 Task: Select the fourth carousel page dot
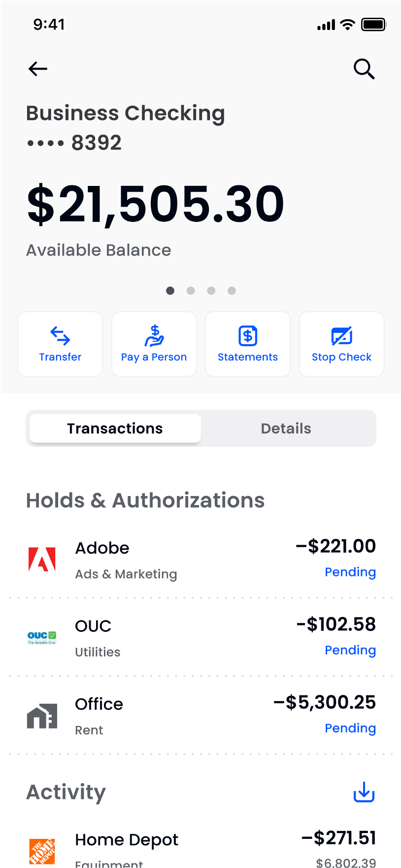click(232, 291)
